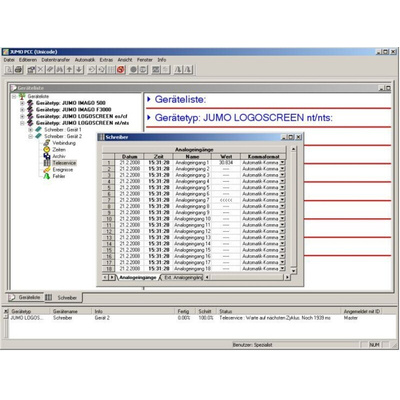The width and height of the screenshot is (400, 400).
Task: Open Kommaformat dropdown for Analogeingang 12
Action: click(x=282, y=231)
